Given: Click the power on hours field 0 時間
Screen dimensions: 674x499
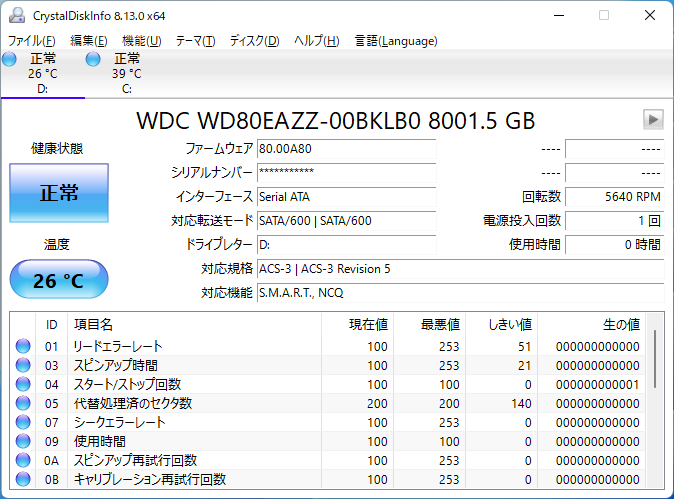Looking at the screenshot, I should click(615, 245).
